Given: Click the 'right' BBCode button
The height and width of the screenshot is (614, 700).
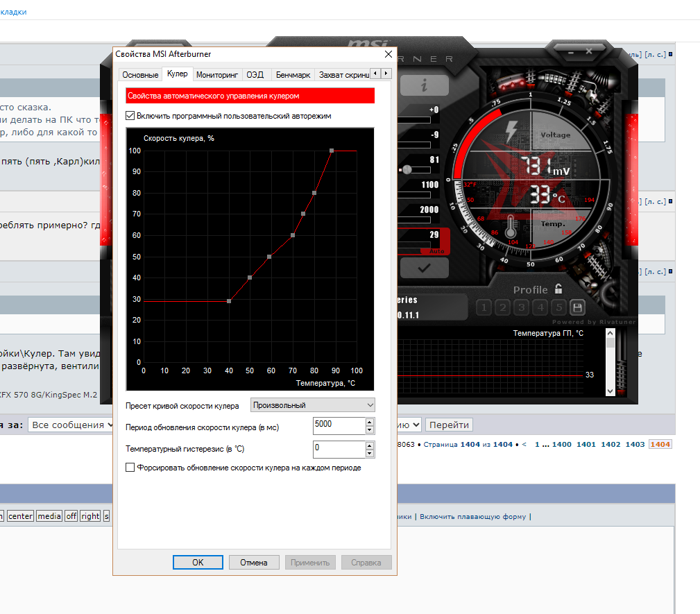Looking at the screenshot, I should point(90,516).
